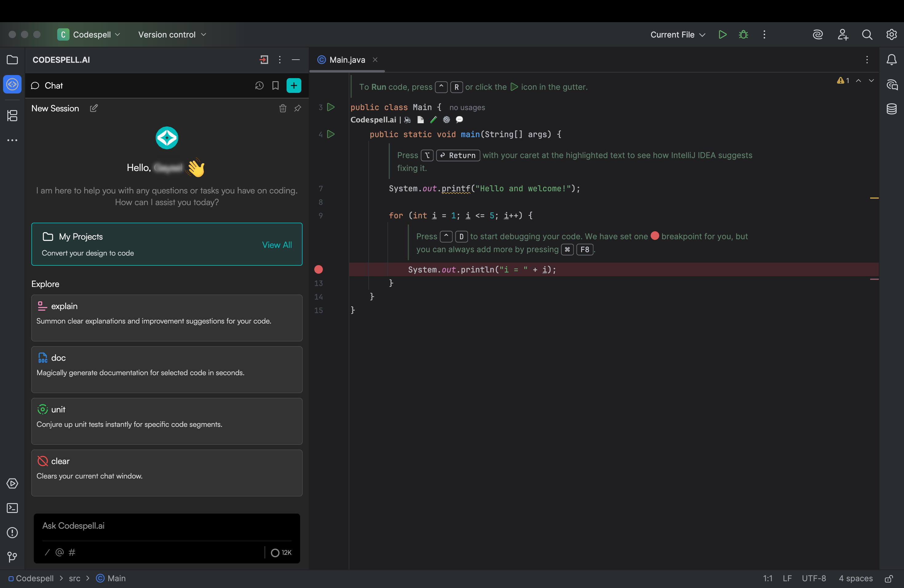Image resolution: width=904 pixels, height=588 pixels.
Task: Open the Structure tool window
Action: (12, 115)
